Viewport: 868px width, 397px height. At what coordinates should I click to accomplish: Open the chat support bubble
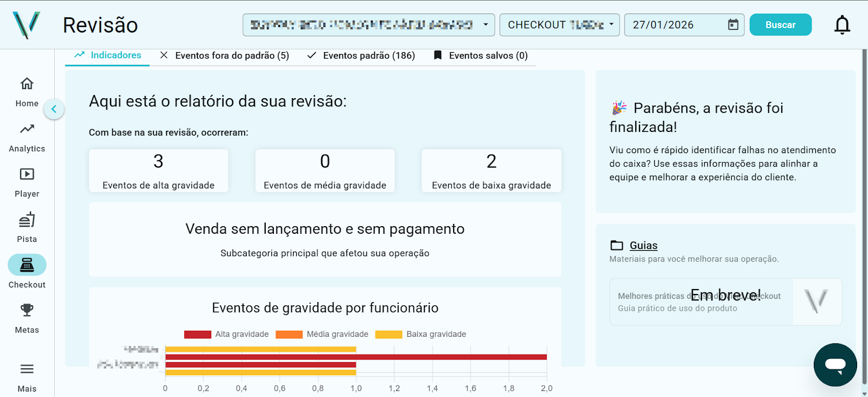[835, 364]
